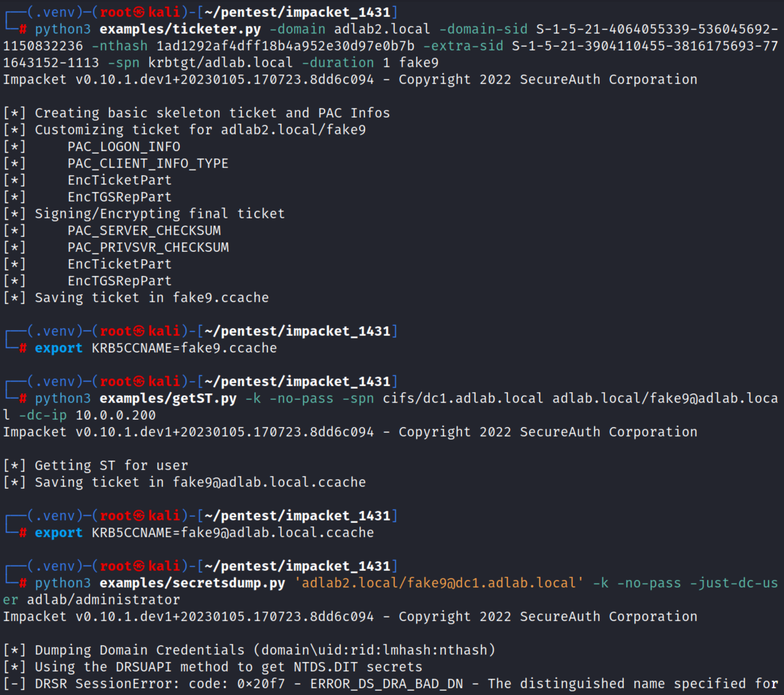Click the krbtgt/adlab.local SPN value
This screenshot has height=695, width=784.
click(x=221, y=63)
